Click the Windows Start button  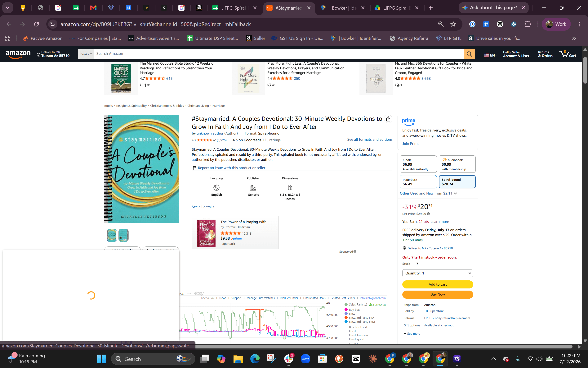[x=101, y=359]
